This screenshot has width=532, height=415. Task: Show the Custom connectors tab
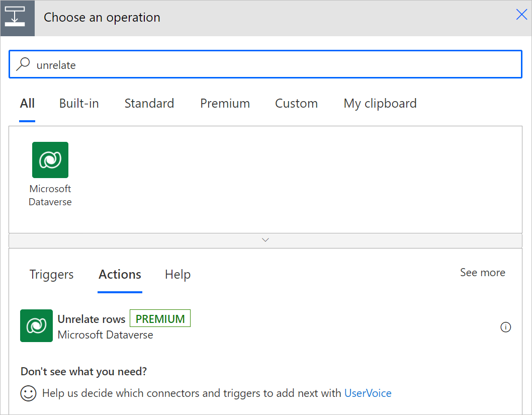click(x=296, y=104)
